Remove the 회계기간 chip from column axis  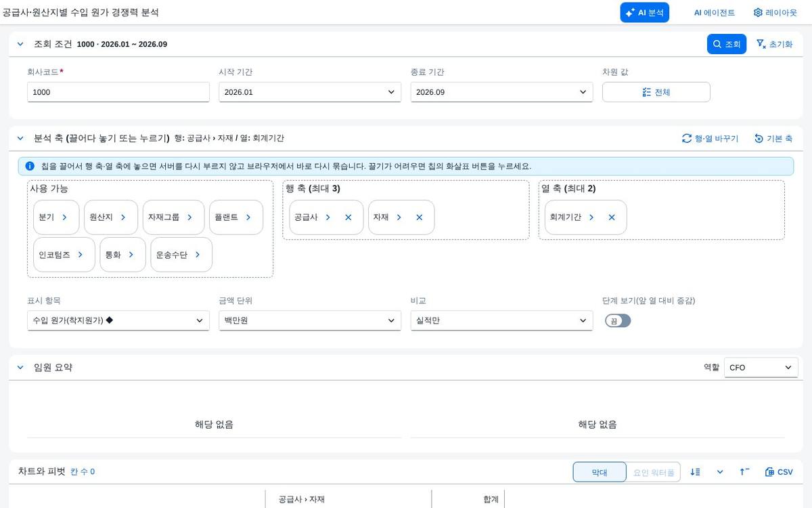[x=612, y=217]
